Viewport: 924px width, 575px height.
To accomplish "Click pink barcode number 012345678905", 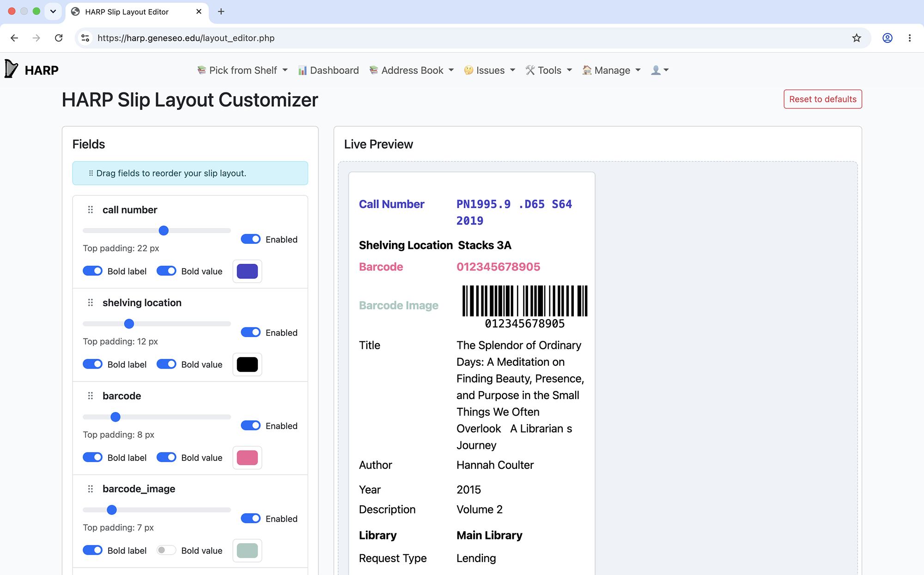I will tap(498, 267).
